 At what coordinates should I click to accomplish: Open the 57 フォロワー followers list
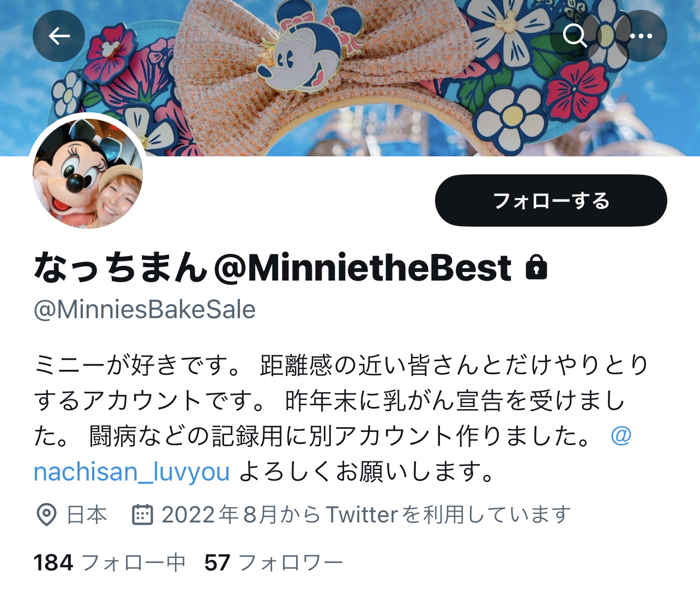coord(274,563)
